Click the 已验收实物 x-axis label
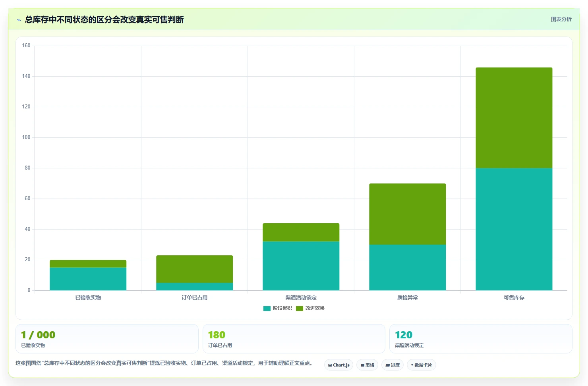The width and height of the screenshot is (588, 386). pos(88,297)
